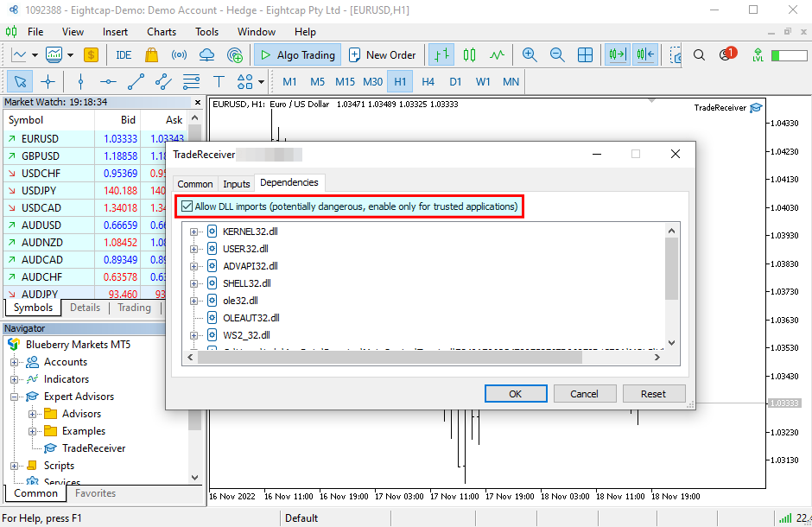Click the zoom out magnifier icon
The height and width of the screenshot is (527, 812).
tap(557, 54)
